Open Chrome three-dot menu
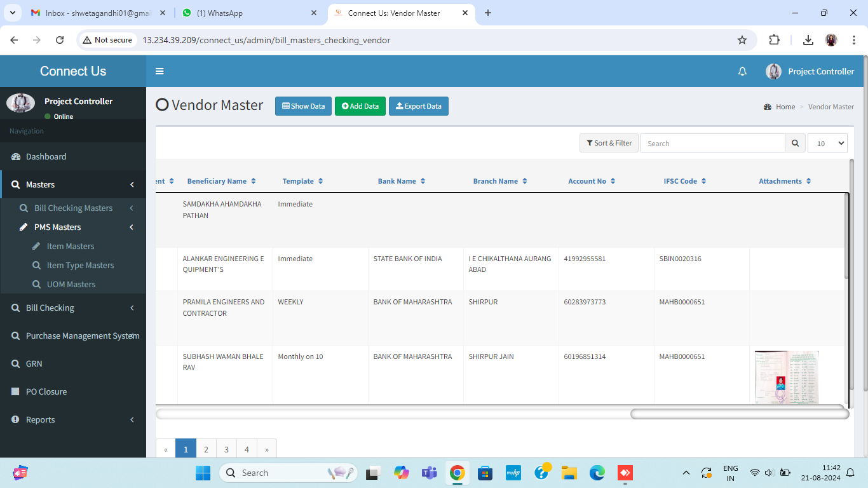 (853, 40)
